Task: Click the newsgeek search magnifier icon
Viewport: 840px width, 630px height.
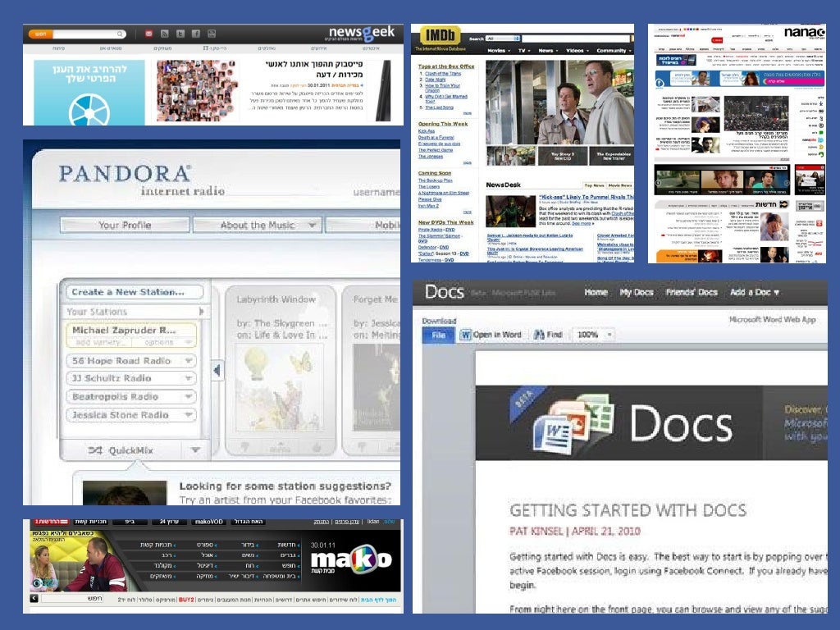Action: [x=120, y=34]
